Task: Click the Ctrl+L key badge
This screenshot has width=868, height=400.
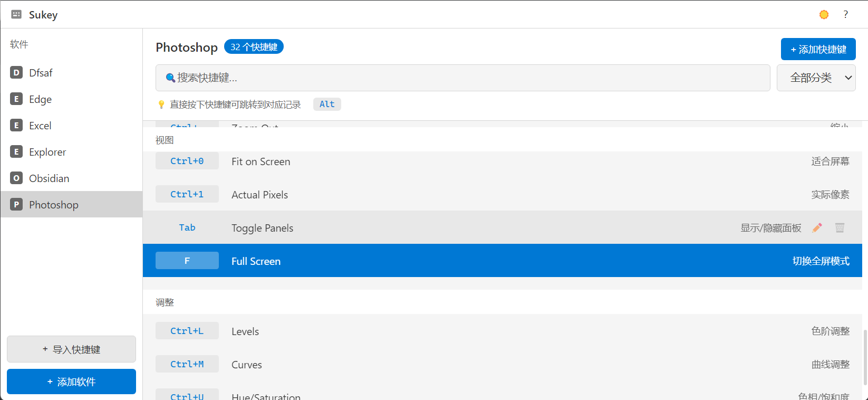Action: (x=187, y=331)
